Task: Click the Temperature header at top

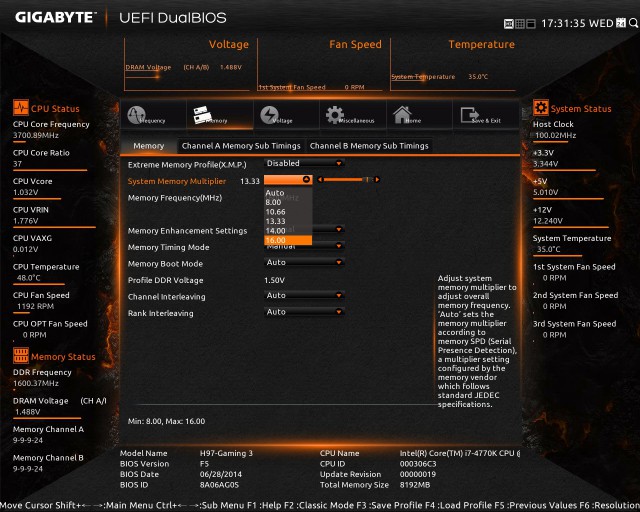Action: tap(482, 44)
